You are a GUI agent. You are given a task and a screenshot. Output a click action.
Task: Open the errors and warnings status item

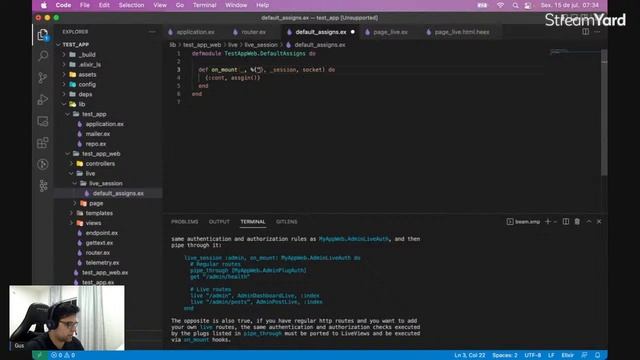[x=63, y=355]
